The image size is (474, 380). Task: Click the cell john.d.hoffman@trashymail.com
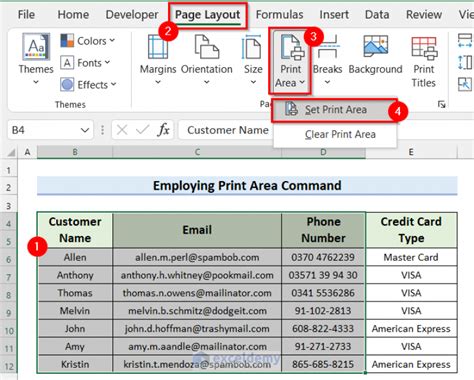pos(197,329)
